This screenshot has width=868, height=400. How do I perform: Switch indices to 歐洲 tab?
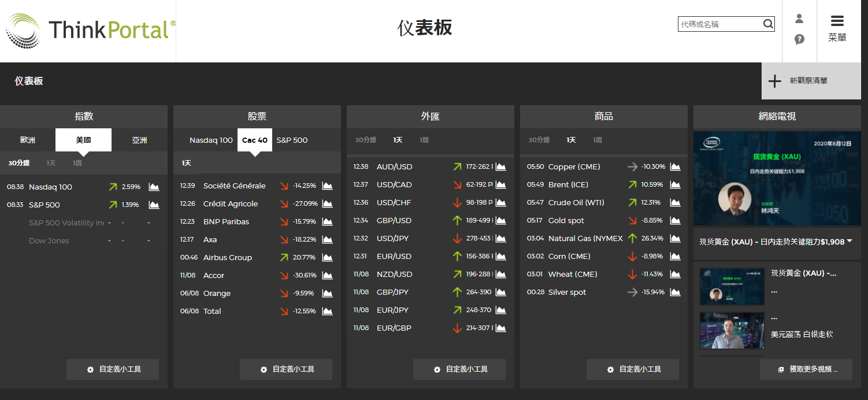28,140
